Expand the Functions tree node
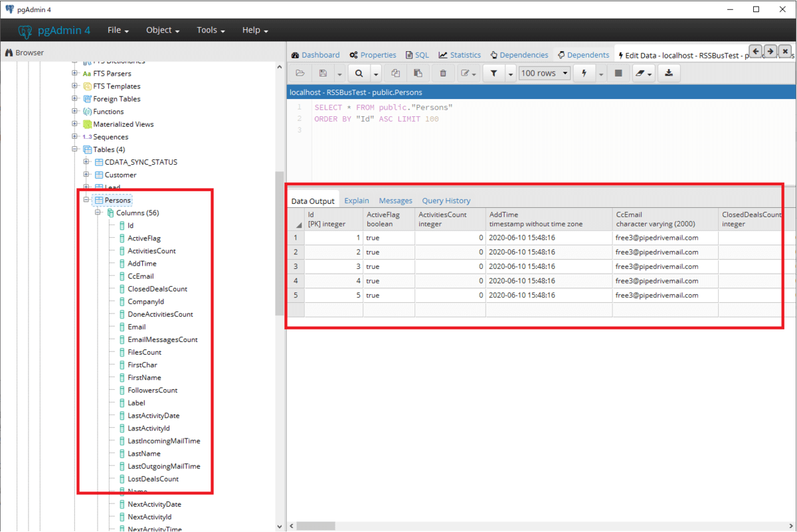Image resolution: width=797 pixels, height=532 pixels. coord(75,112)
